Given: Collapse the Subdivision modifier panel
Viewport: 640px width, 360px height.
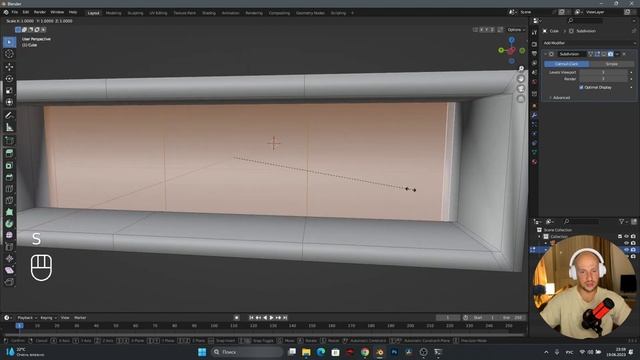Looking at the screenshot, I should pyautogui.click(x=546, y=54).
